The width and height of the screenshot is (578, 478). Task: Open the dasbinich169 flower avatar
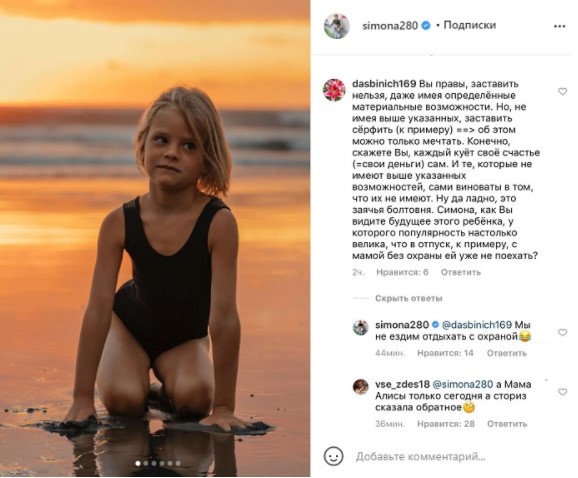pyautogui.click(x=334, y=90)
